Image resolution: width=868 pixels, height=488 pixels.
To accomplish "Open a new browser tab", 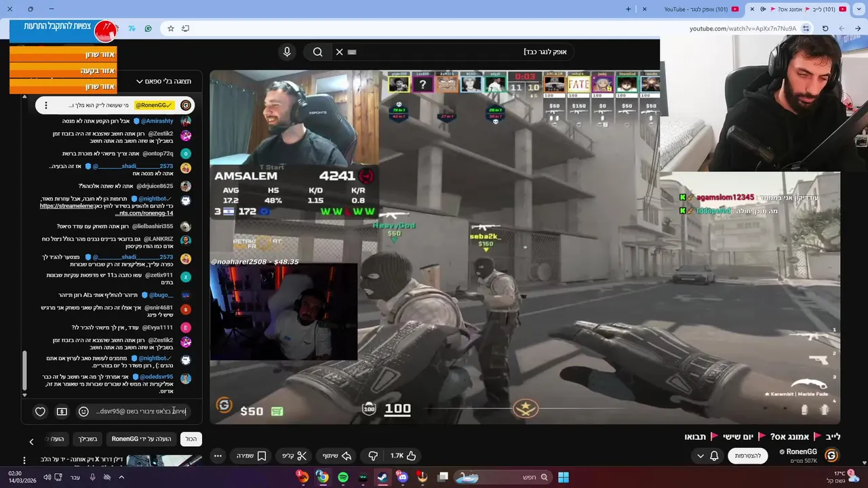I will [x=629, y=9].
